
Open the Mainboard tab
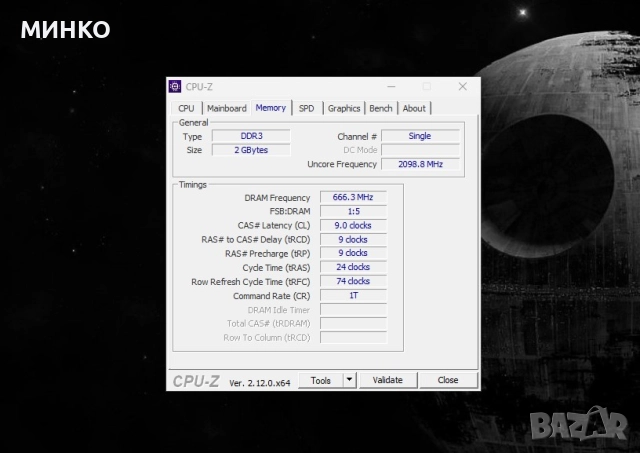point(227,108)
